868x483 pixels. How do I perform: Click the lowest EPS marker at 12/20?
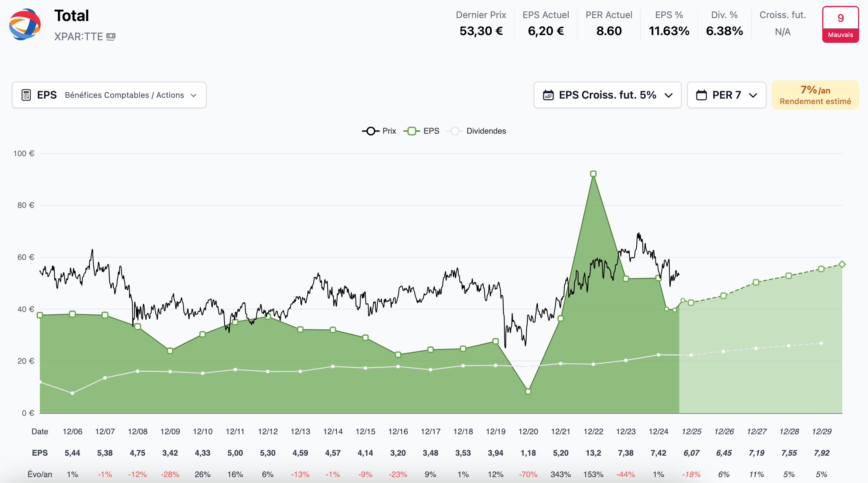pyautogui.click(x=528, y=391)
